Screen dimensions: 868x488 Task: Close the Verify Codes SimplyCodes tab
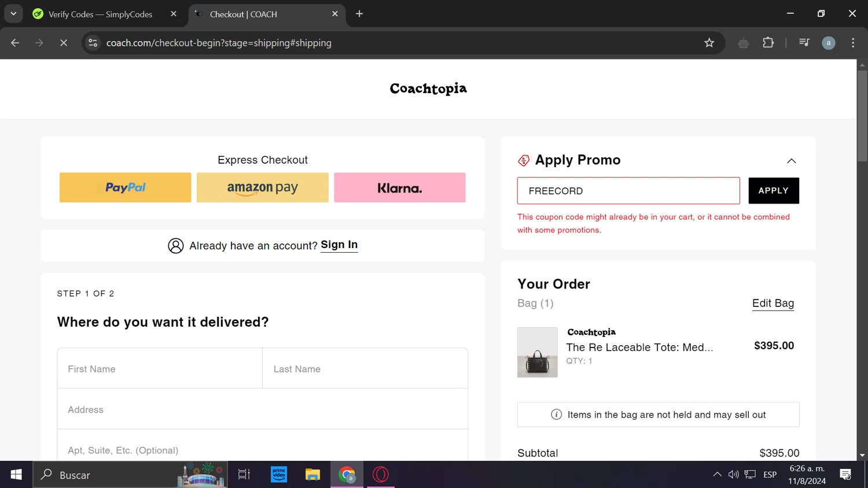coord(174,14)
